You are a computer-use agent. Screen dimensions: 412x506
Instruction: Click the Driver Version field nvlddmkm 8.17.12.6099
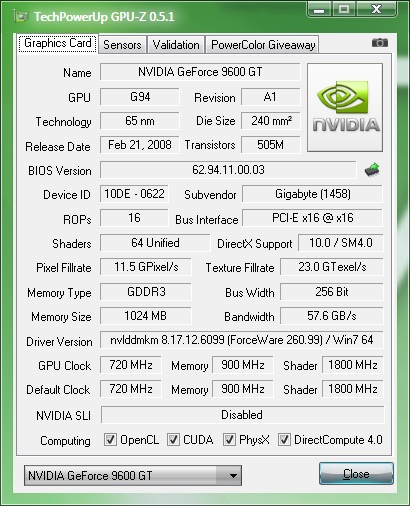242,340
